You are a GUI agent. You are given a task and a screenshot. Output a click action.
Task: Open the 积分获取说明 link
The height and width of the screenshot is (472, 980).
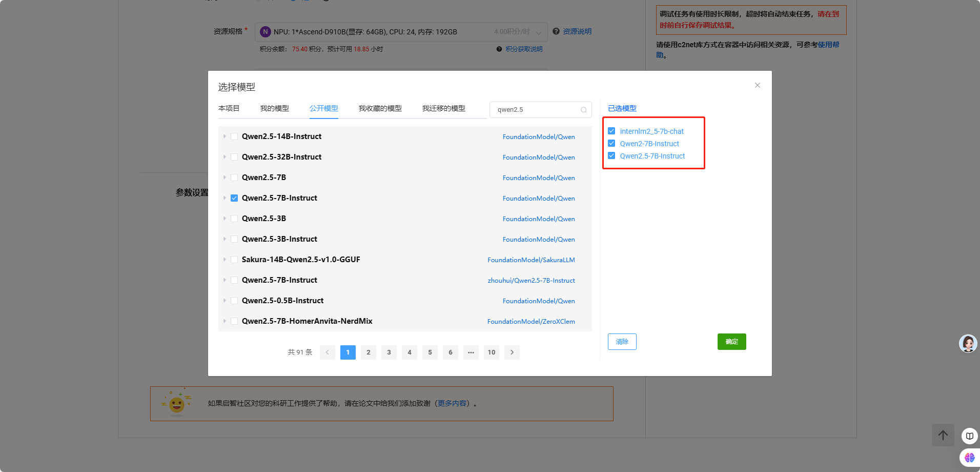click(524, 49)
